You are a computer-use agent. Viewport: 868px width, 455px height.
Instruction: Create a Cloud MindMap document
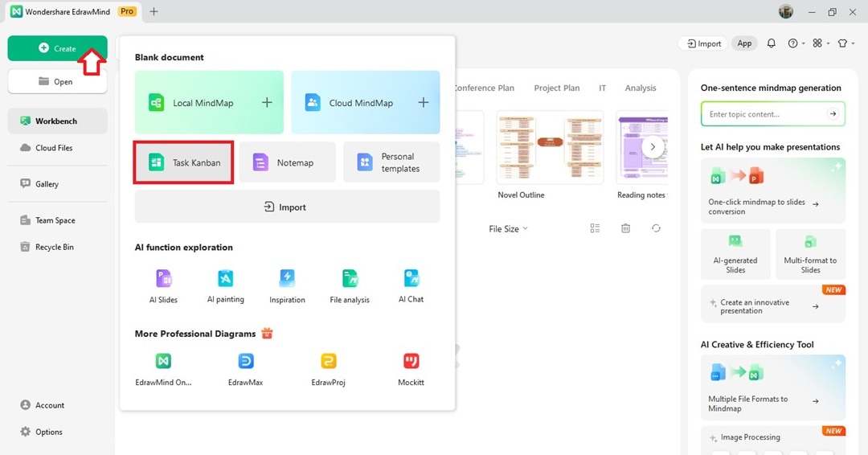(x=366, y=102)
